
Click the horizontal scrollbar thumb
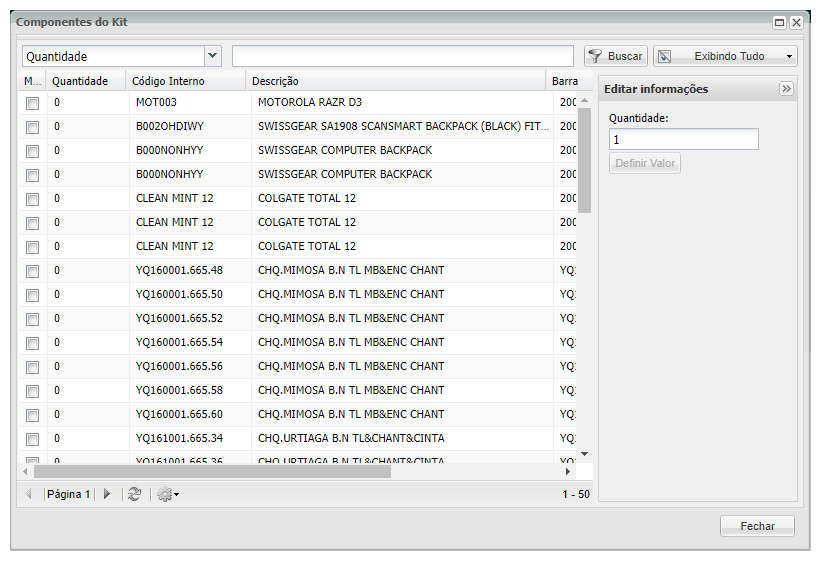coord(212,471)
